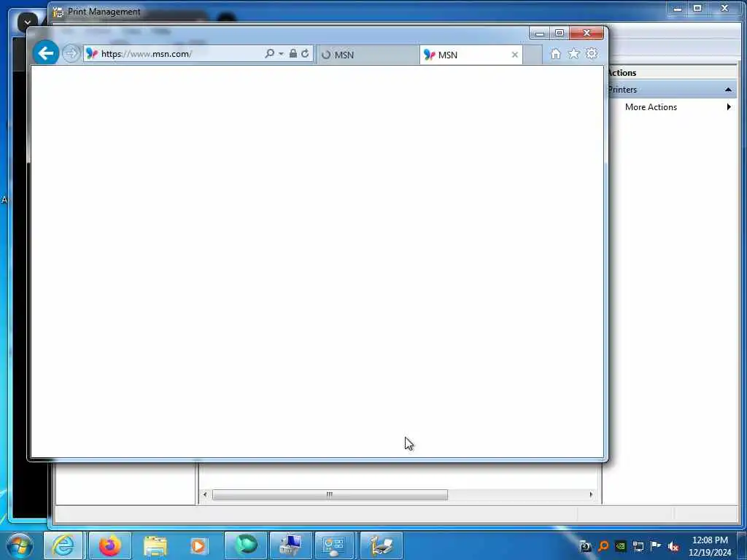The image size is (747, 560).
Task: Maximize the Internet Explorer window
Action: point(560,33)
